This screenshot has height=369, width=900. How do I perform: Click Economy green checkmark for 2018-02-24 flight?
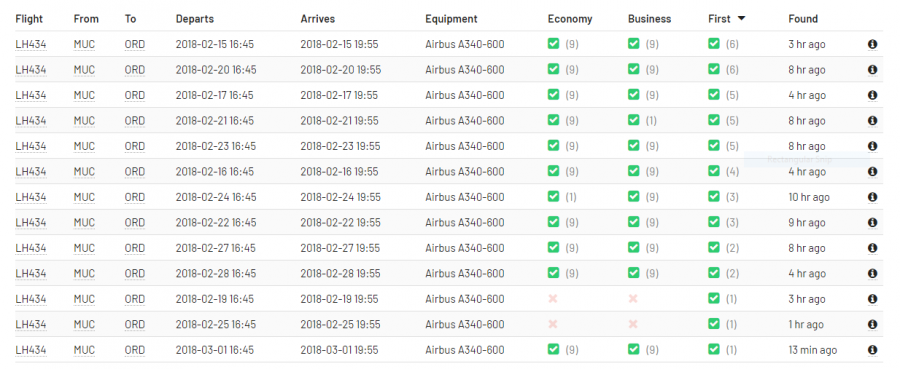point(553,197)
